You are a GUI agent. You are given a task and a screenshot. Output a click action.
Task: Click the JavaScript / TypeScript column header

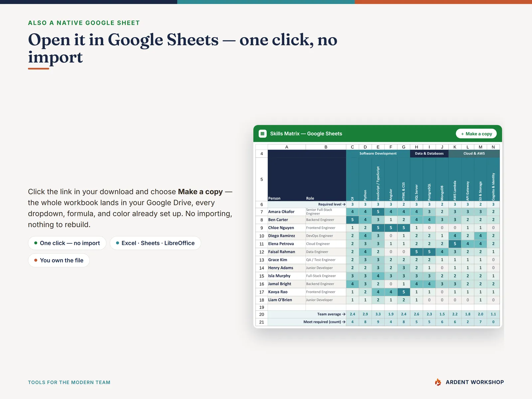378,180
